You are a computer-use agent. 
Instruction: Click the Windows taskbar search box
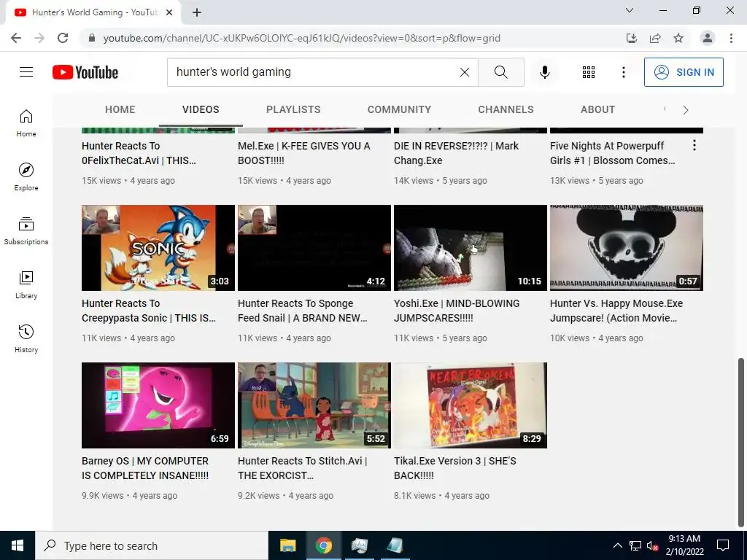152,545
